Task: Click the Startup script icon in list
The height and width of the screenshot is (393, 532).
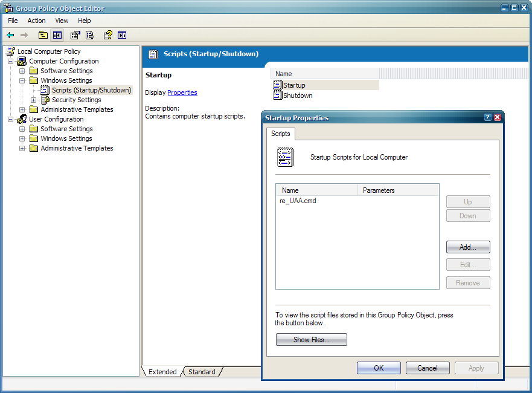Action: [278, 85]
